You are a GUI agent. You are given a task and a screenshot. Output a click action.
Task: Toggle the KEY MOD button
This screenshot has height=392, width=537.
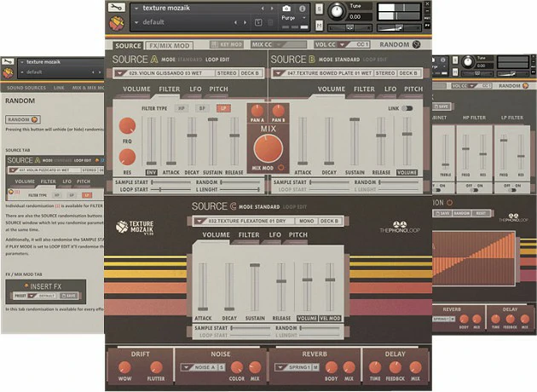(227, 44)
